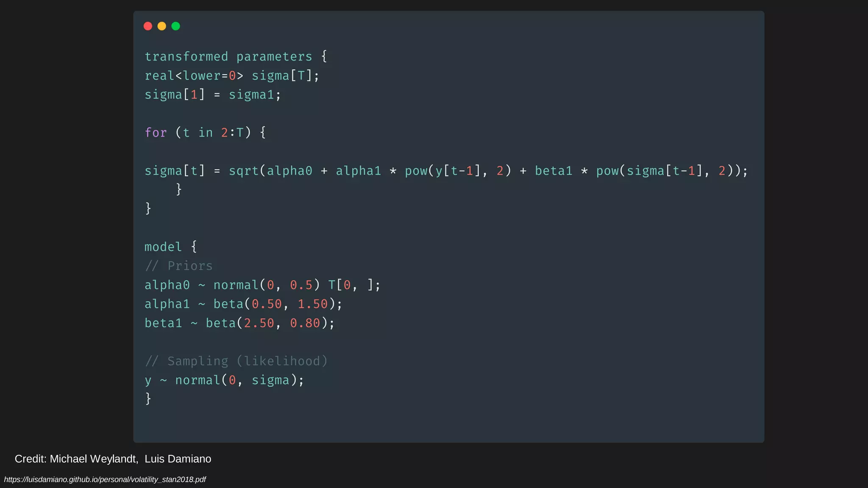
Task: Click the 'sigma[t] = sqrt(alpha0 + ...' line
Action: pos(447,171)
